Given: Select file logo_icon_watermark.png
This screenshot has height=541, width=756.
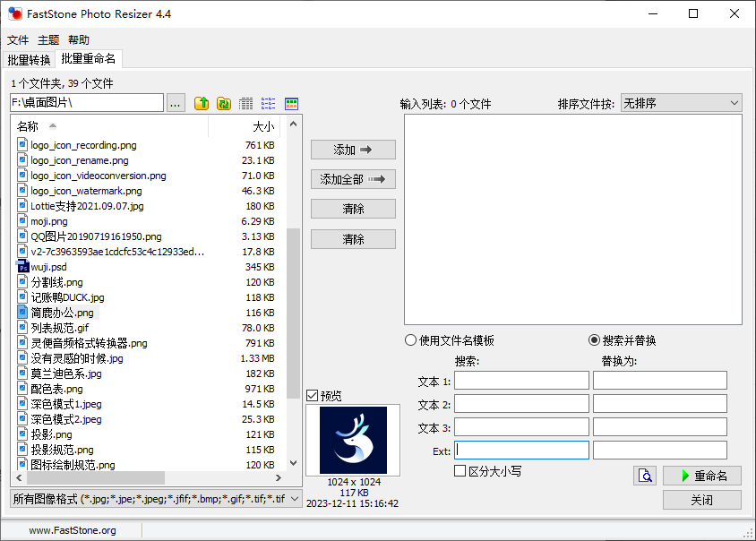Looking at the screenshot, I should coord(86,191).
